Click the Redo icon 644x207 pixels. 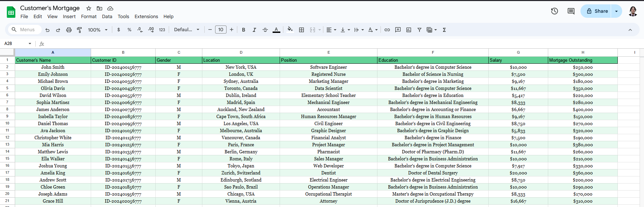[58, 30]
